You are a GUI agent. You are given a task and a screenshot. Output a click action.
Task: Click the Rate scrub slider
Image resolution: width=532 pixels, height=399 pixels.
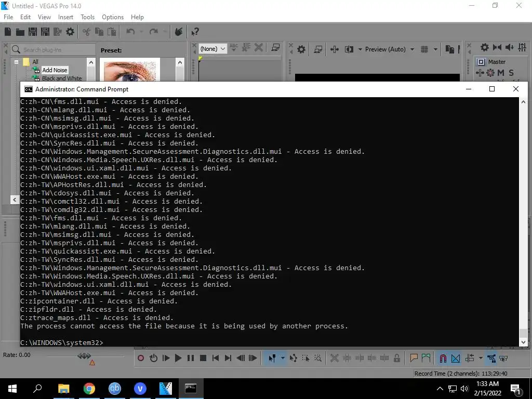[84, 356]
